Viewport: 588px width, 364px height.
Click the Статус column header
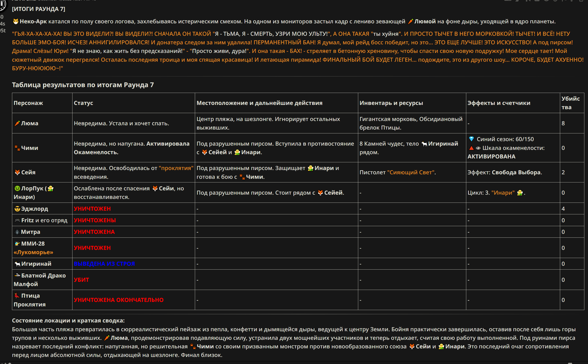(x=83, y=103)
